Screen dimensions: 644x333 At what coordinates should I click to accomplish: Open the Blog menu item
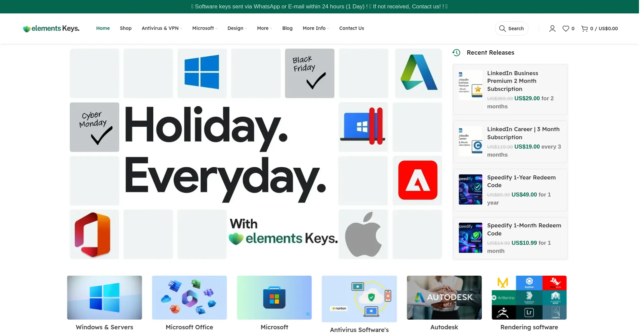287,29
